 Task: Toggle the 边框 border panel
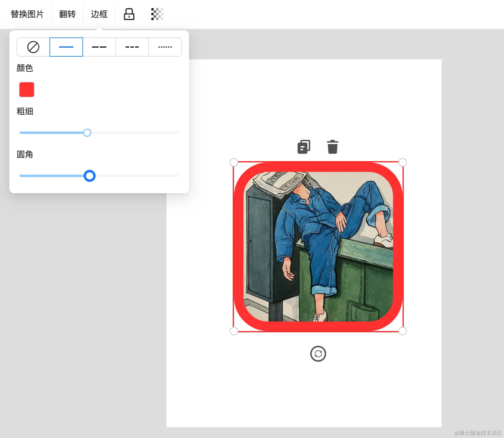tap(99, 14)
